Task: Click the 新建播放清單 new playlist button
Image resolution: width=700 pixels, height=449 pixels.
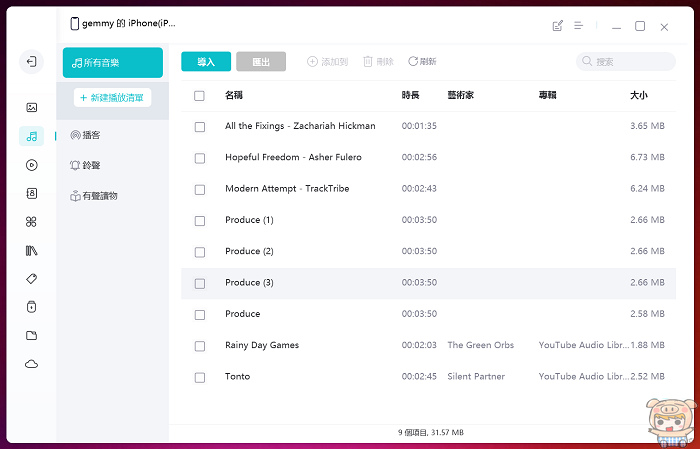Action: [112, 97]
